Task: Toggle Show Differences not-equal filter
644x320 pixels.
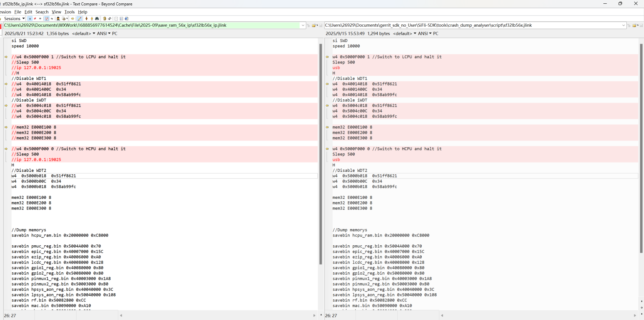Action: pos(35,19)
